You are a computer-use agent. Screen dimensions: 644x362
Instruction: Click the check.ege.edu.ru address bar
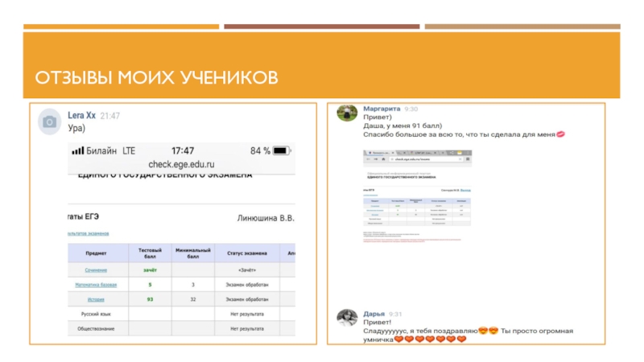(x=182, y=165)
